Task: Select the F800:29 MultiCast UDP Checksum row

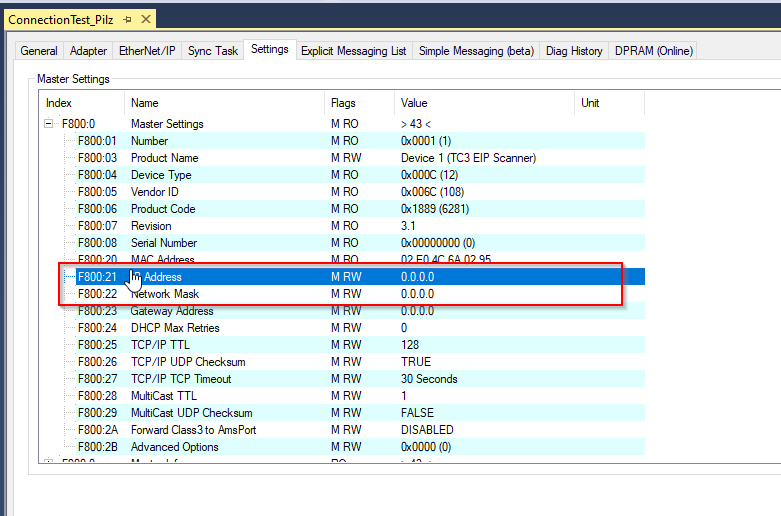Action: pyautogui.click(x=342, y=412)
